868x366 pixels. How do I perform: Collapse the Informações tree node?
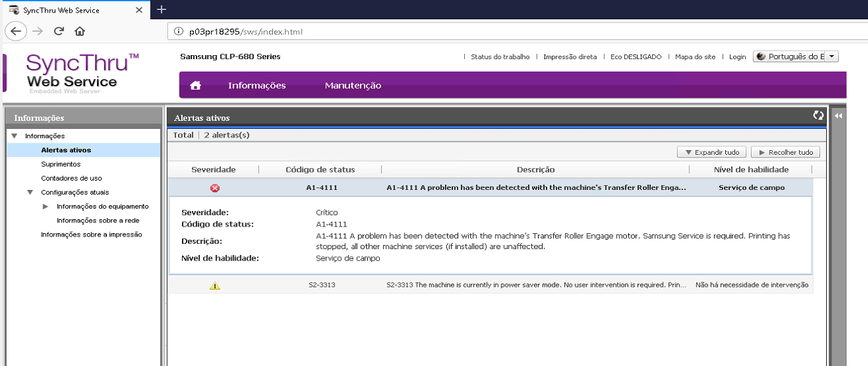(14, 136)
